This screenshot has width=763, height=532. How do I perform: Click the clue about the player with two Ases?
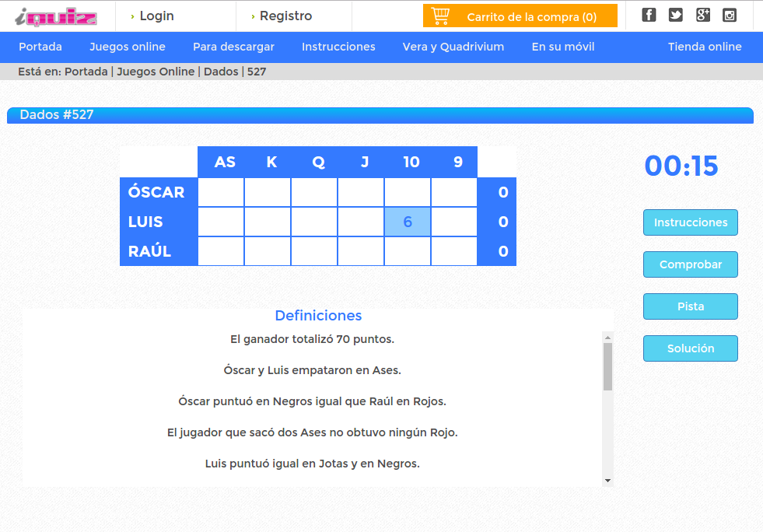[313, 432]
